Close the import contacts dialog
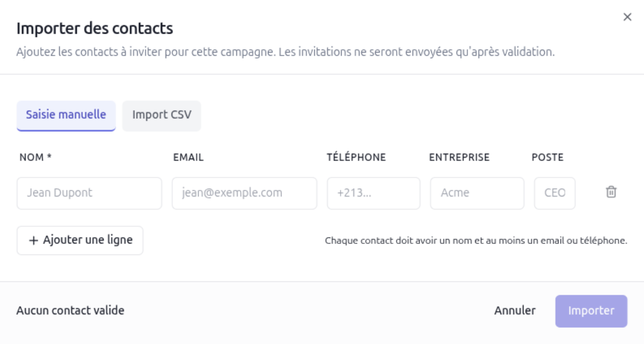The width and height of the screenshot is (644, 344). point(627,18)
